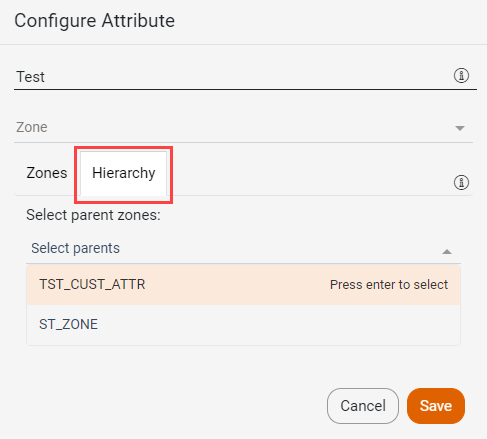Collapse the Select parents list using the up arrow

tap(447, 252)
